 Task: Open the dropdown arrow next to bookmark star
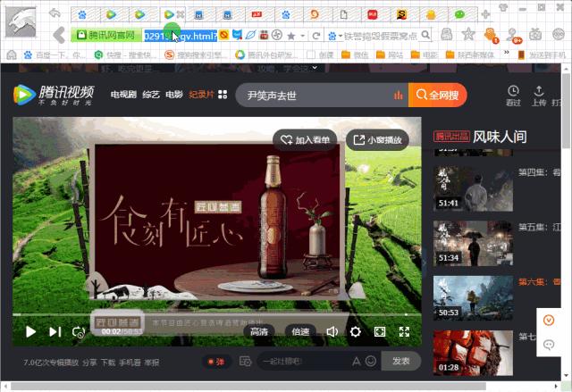(302, 36)
